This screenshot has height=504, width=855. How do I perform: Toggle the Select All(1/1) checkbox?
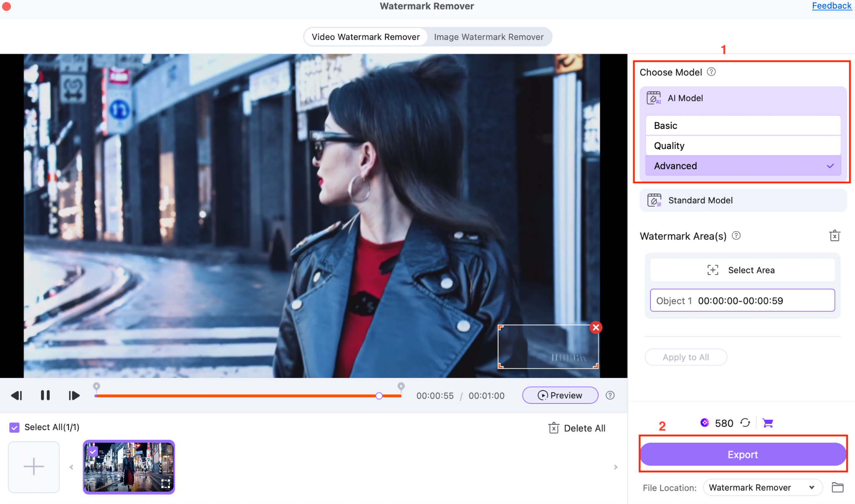pos(14,427)
